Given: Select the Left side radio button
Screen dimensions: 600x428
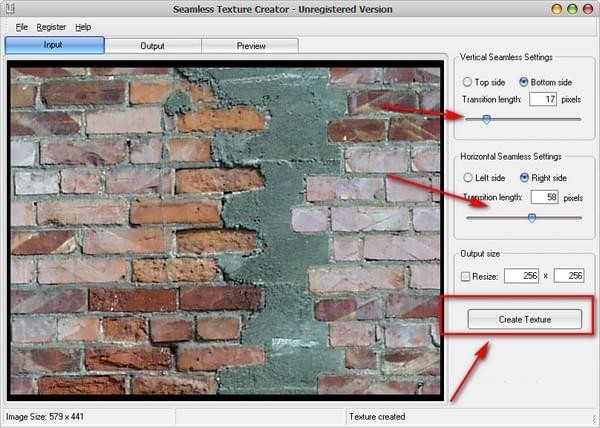Looking at the screenshot, I should coord(467,177).
